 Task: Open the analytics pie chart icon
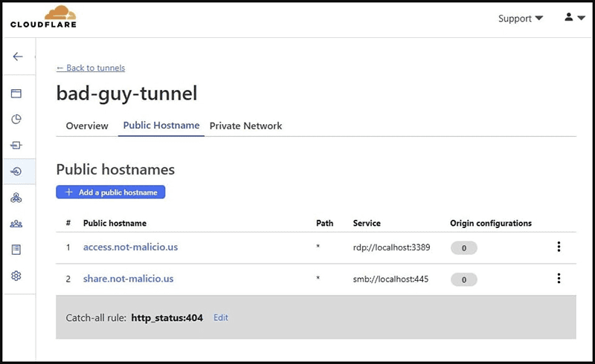coord(16,120)
